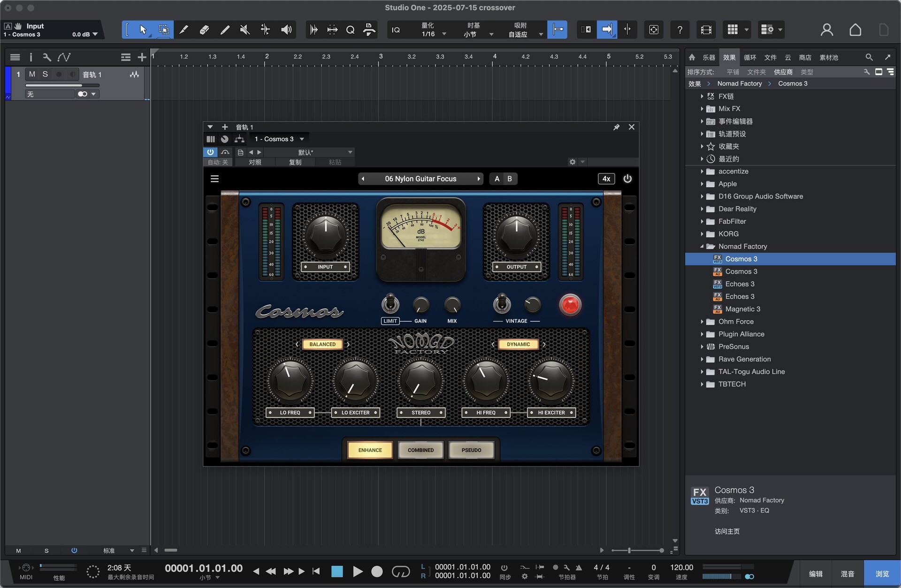Open the plugin settings gear
This screenshot has width=901, height=588.
coord(573,162)
